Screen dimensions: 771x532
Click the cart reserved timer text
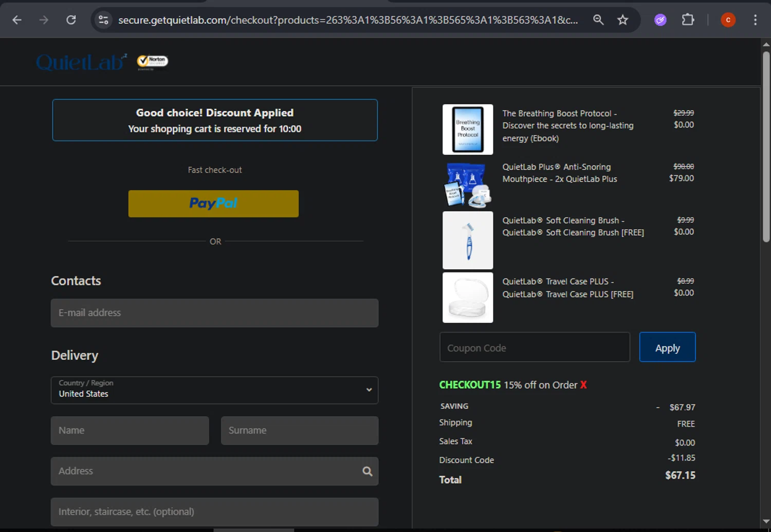tap(215, 129)
